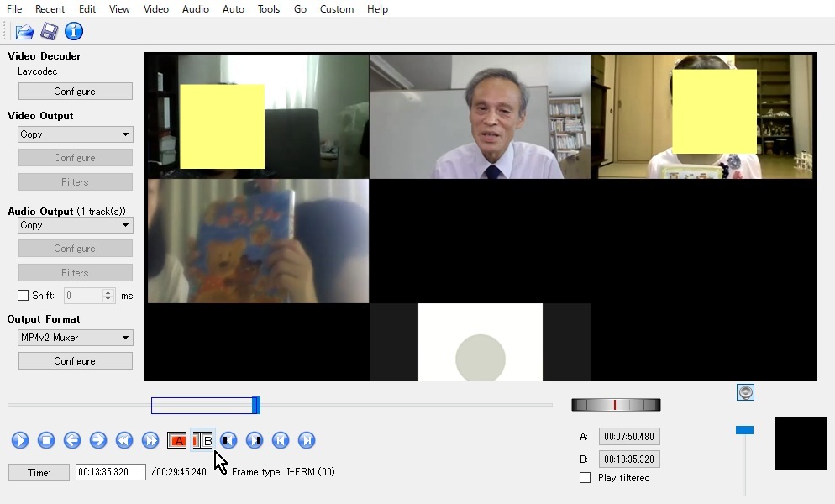835x504 pixels.
Task: Step back one frame with left arrow
Action: click(x=72, y=440)
